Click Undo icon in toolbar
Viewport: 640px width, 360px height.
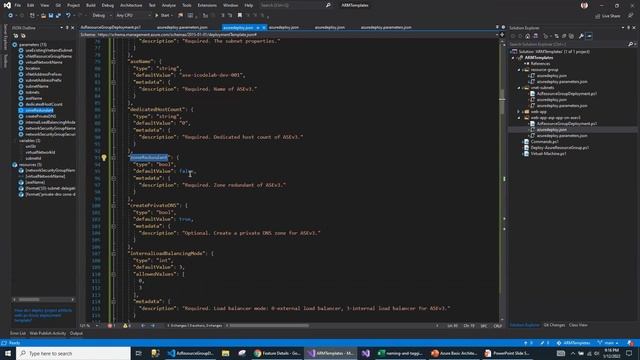[x=69, y=16]
